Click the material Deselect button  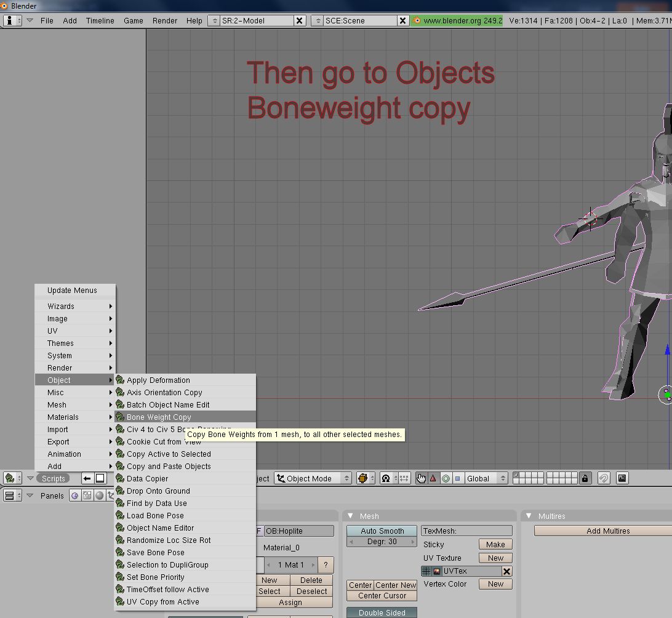pyautogui.click(x=311, y=592)
